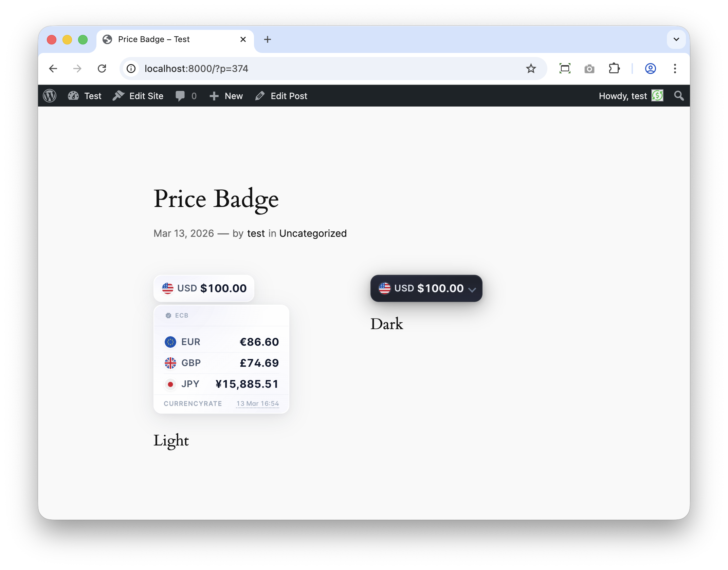Expand the dark badge with the chevron

click(473, 289)
